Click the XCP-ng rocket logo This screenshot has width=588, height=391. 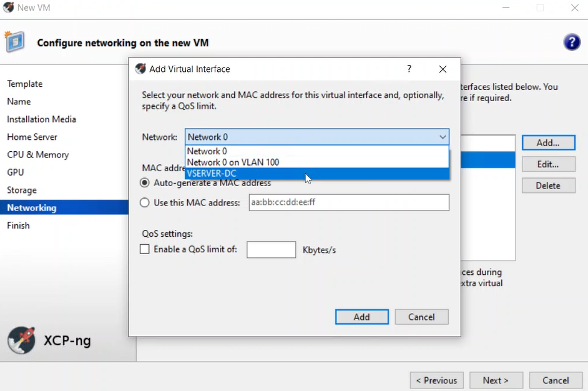click(x=21, y=340)
